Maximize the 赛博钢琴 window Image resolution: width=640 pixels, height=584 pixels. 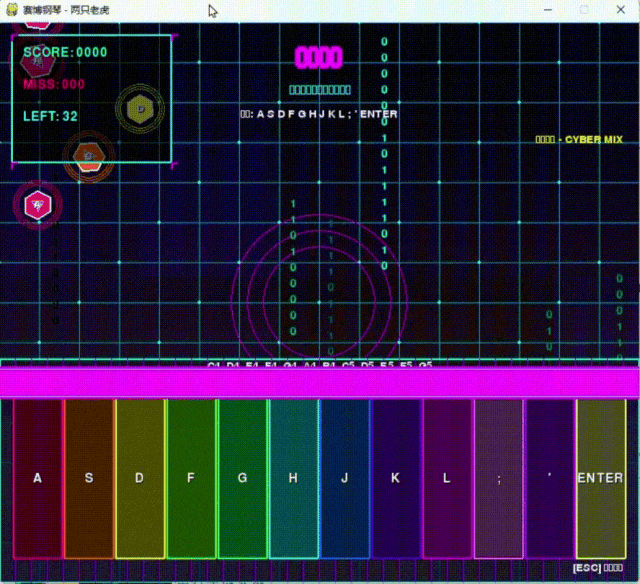(x=584, y=10)
